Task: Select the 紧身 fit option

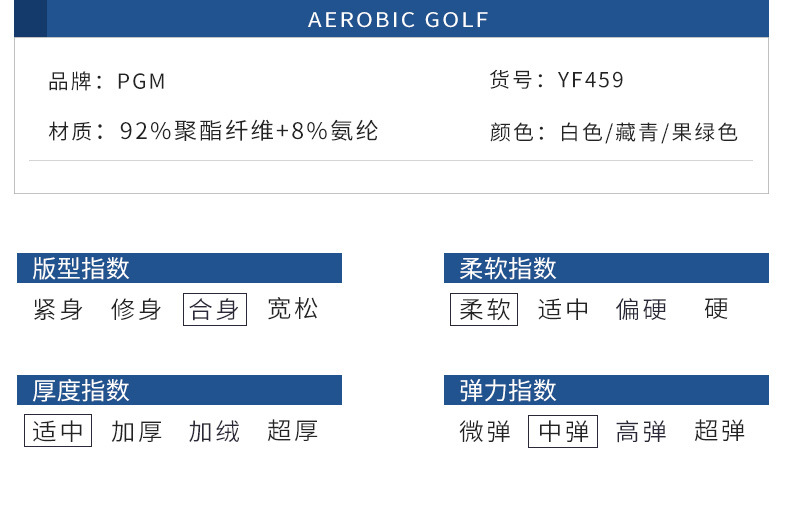Action: (58, 310)
